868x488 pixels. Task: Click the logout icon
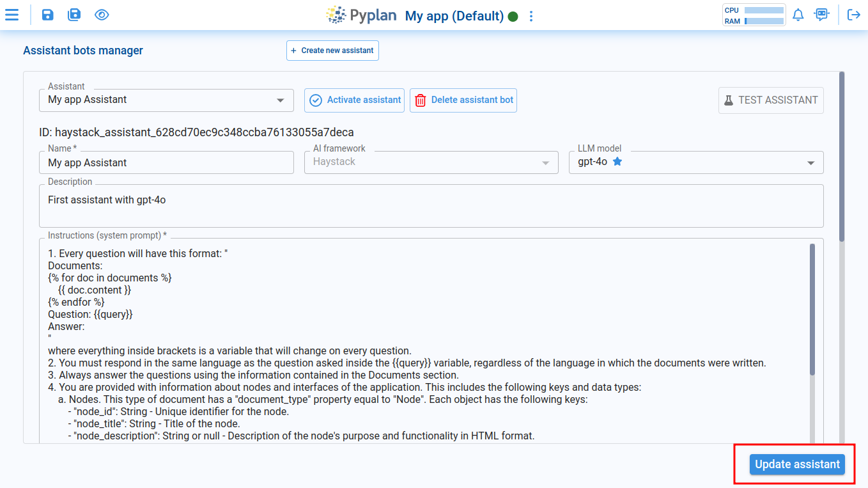click(854, 14)
